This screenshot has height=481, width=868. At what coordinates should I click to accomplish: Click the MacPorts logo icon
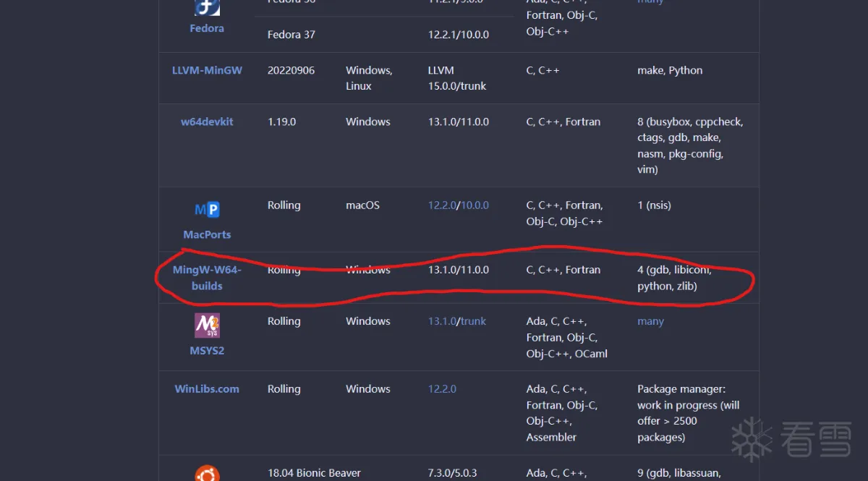(x=207, y=210)
